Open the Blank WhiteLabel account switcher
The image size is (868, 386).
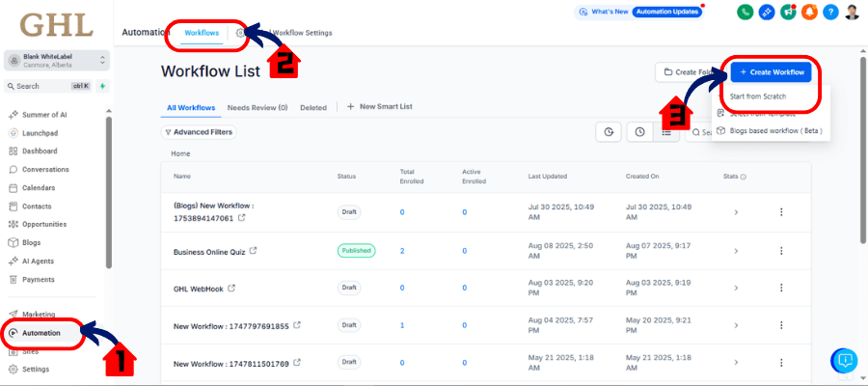[x=56, y=60]
